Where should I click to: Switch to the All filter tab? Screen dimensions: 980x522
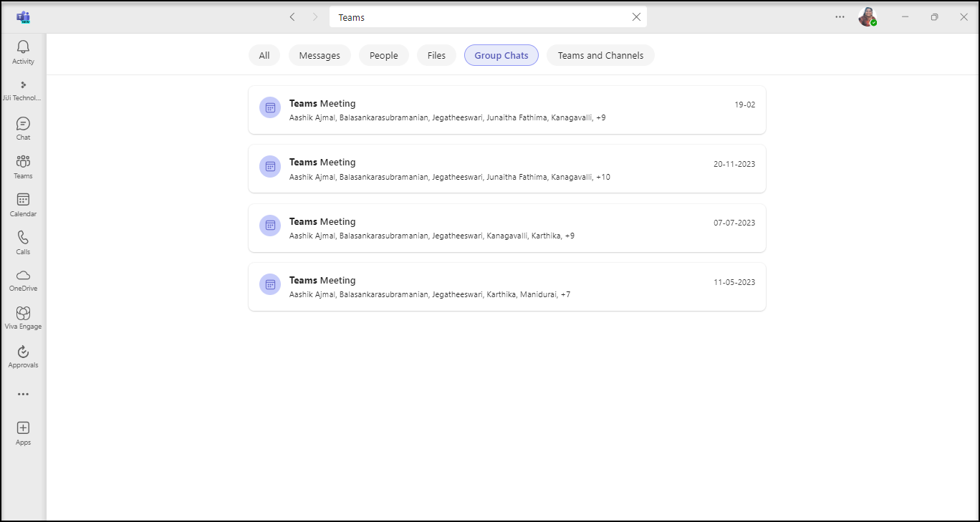pyautogui.click(x=264, y=55)
